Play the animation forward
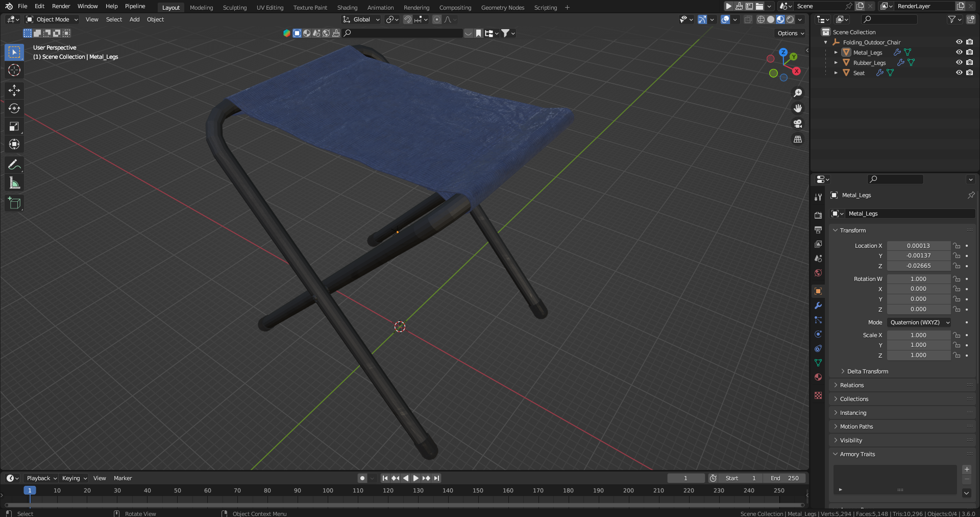This screenshot has height=517, width=980. (x=416, y=478)
